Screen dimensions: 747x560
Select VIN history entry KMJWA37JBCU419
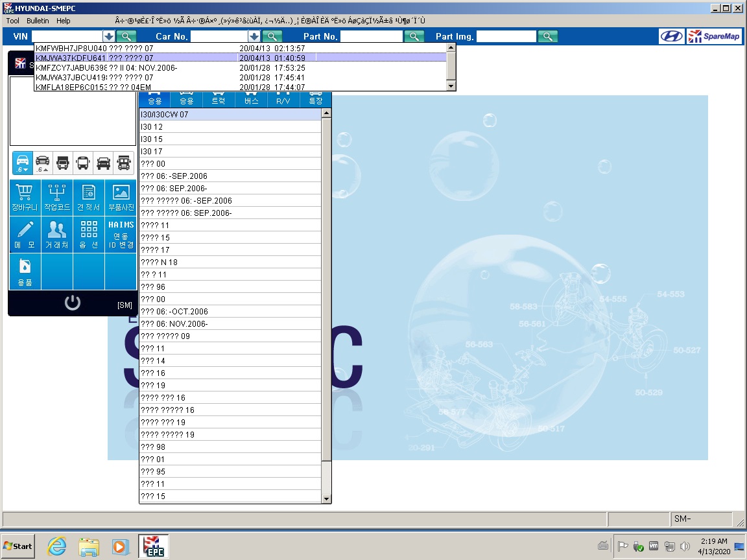pyautogui.click(x=241, y=77)
